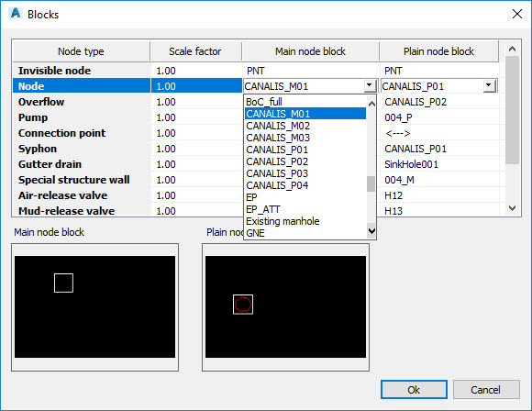Edit the Overflow scale factor cell
Viewport: 532px width, 411px height.
[x=196, y=102]
